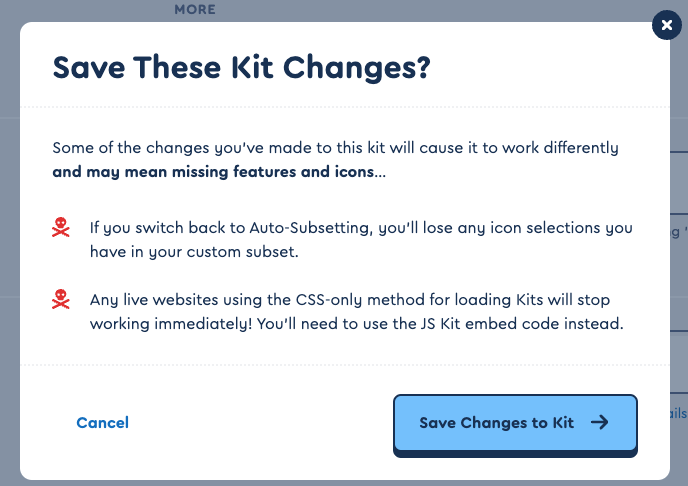Image resolution: width=688 pixels, height=486 pixels.
Task: Click the 'have in your custom subset' line
Action: pyautogui.click(x=194, y=252)
